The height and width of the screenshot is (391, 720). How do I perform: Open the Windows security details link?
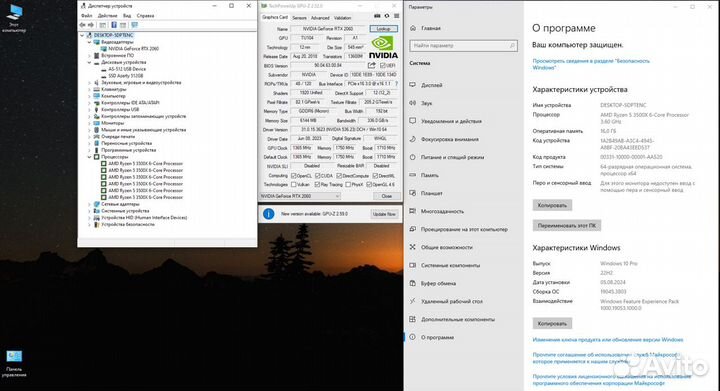[x=591, y=64]
